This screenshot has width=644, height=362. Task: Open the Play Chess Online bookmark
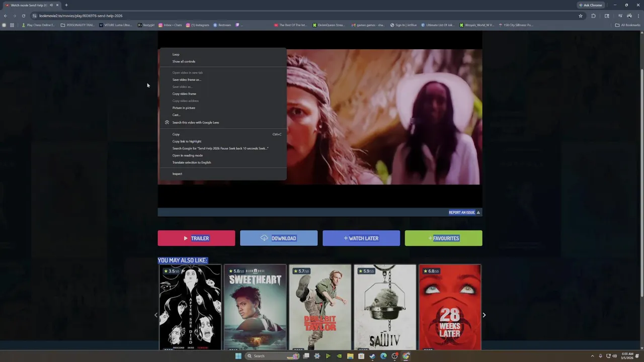tap(38, 25)
